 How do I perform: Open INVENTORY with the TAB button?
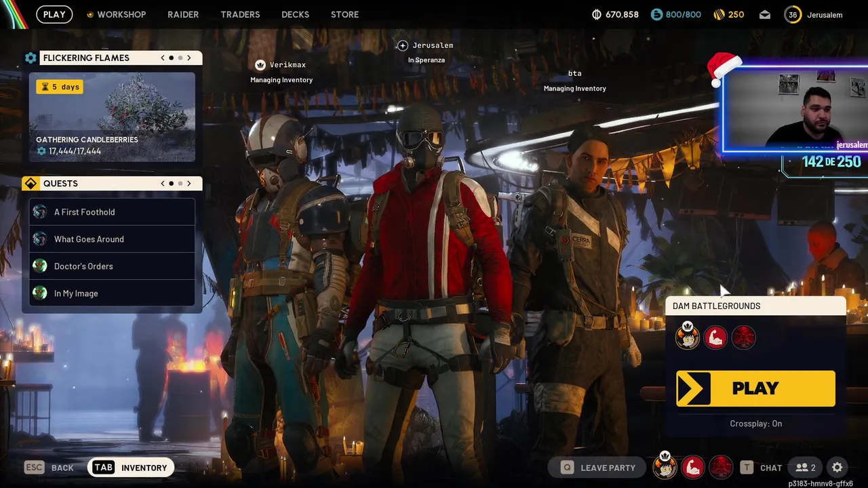(x=130, y=468)
